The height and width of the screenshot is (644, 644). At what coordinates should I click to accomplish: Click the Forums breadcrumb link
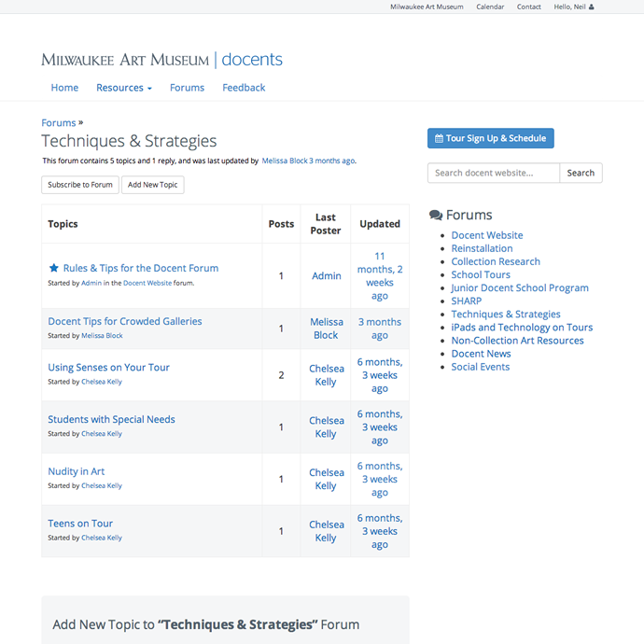(x=58, y=123)
